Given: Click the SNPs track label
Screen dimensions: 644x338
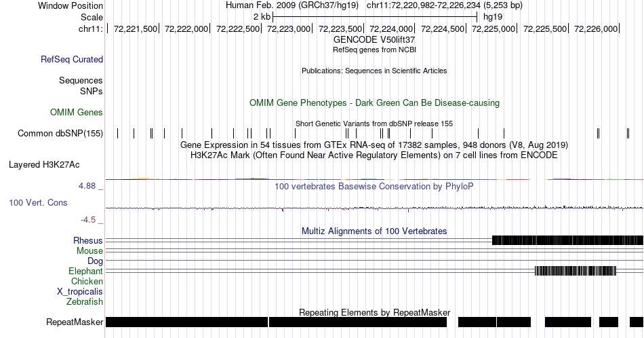Looking at the screenshot, I should (92, 91).
